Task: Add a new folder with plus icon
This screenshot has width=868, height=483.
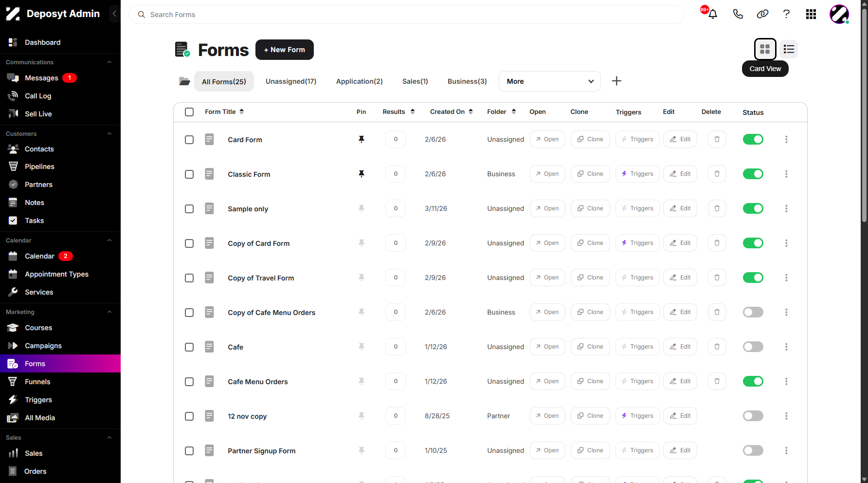Action: tap(616, 81)
